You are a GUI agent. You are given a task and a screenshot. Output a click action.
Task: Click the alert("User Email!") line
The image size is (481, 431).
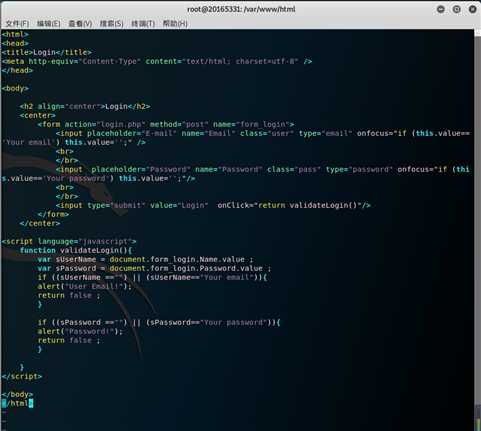coord(85,286)
